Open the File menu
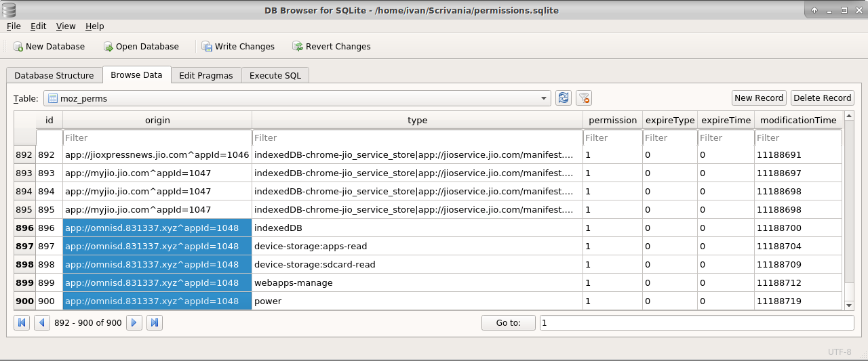This screenshot has width=868, height=361. (14, 26)
